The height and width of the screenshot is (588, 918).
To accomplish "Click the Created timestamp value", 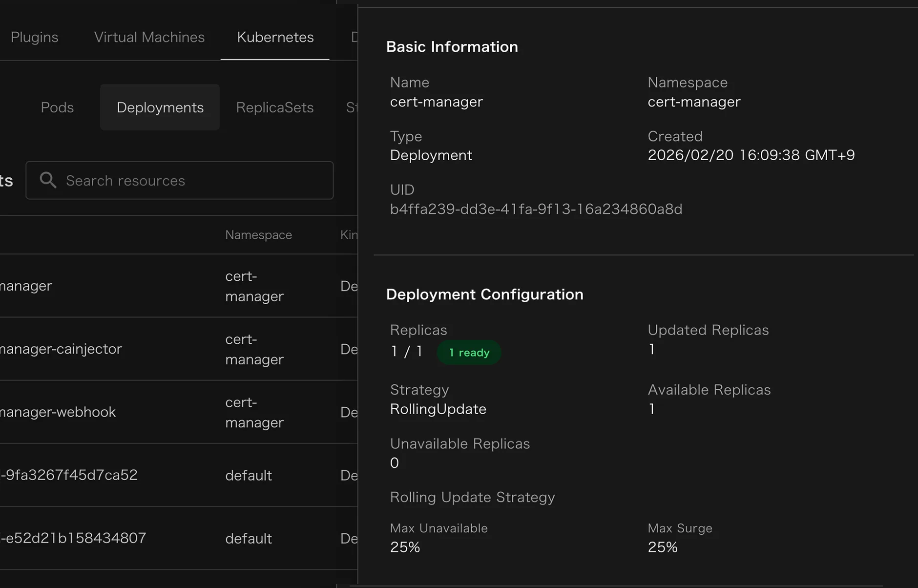I will pos(751,155).
